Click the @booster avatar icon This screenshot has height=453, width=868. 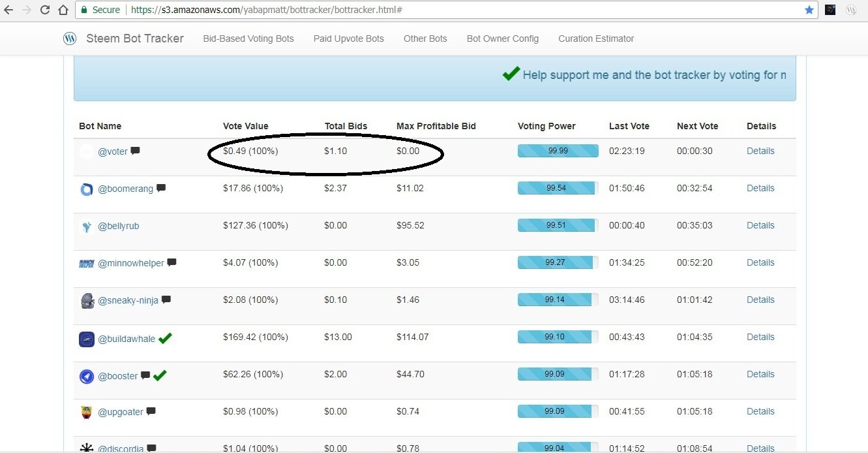87,376
